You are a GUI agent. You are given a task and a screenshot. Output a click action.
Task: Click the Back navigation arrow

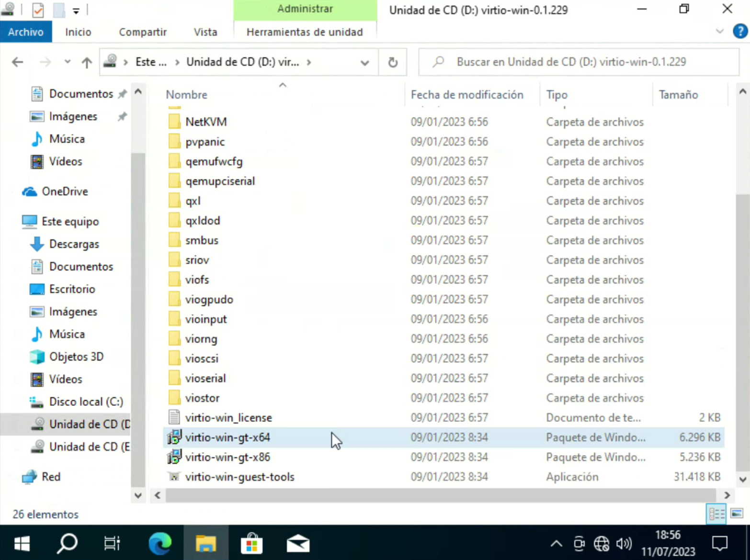18,62
